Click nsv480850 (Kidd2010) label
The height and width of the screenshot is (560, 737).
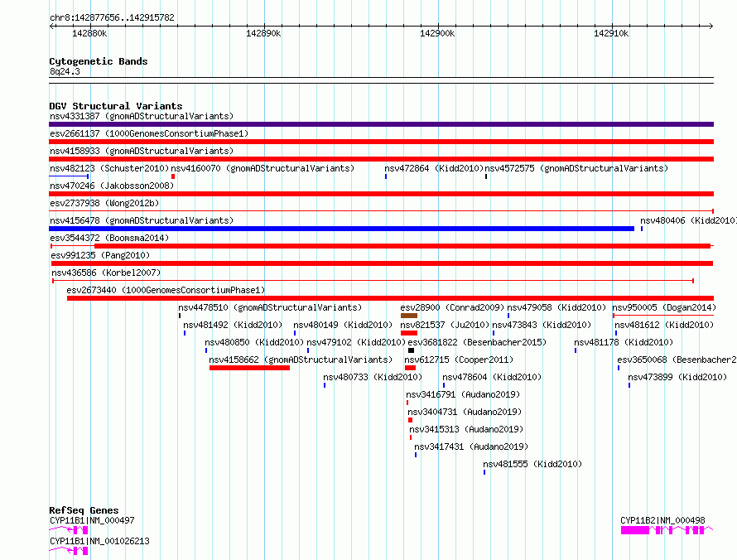pyautogui.click(x=254, y=342)
